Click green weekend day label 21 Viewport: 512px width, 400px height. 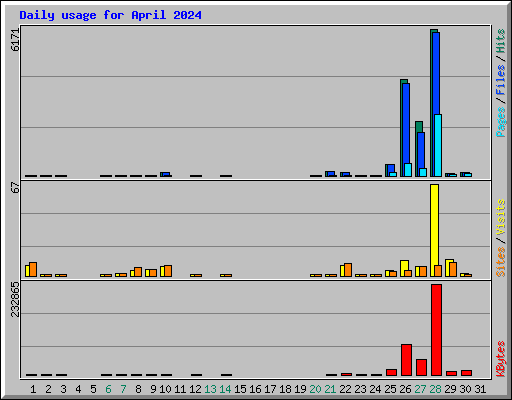[x=330, y=389]
